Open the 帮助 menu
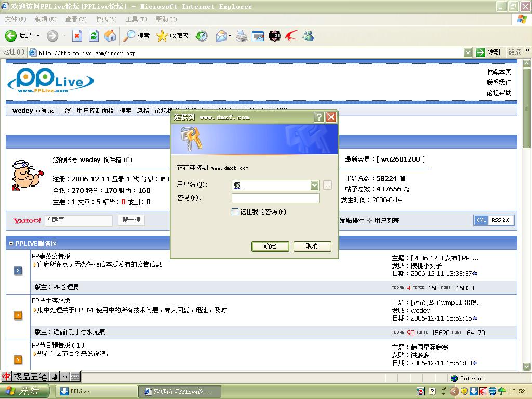532x399 pixels. click(166, 19)
